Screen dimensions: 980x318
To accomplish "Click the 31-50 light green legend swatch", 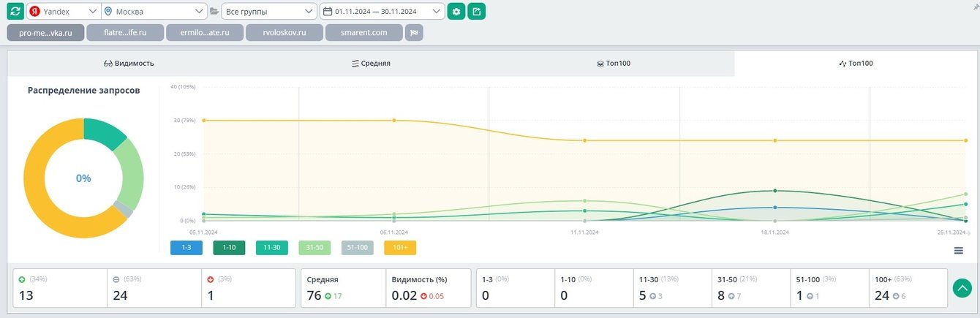I will click(x=314, y=248).
